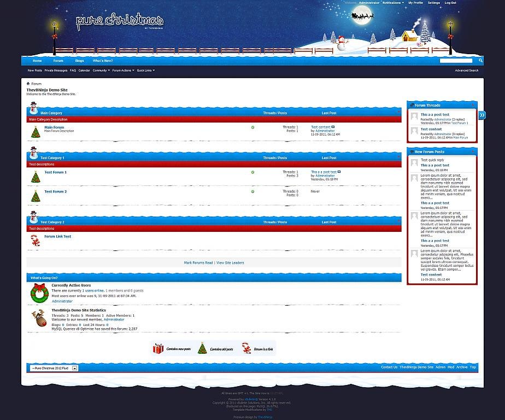Viewport: 505px width, 420px height.
Task: Click the green status icon in Test Forum 1 row
Action: click(253, 172)
